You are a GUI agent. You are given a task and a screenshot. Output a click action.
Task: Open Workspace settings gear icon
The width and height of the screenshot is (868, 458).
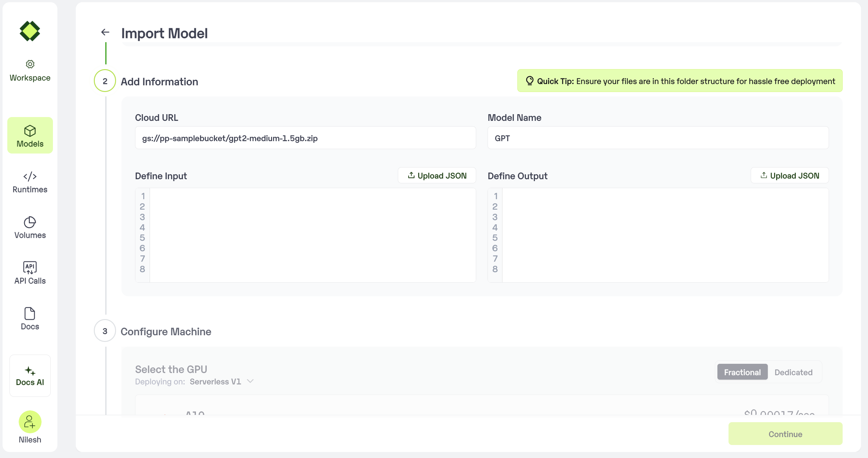30,64
